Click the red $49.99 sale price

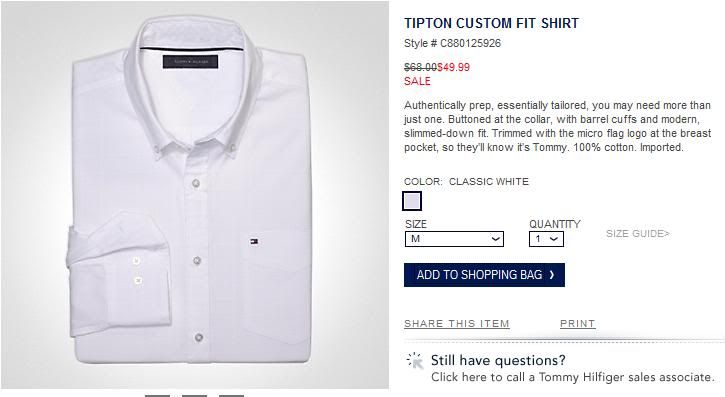click(454, 67)
